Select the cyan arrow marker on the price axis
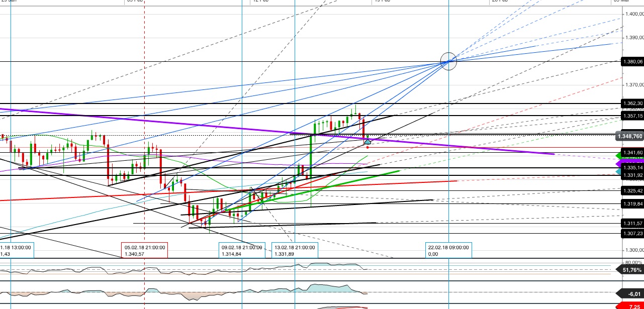644x309 pixels. click(x=619, y=171)
